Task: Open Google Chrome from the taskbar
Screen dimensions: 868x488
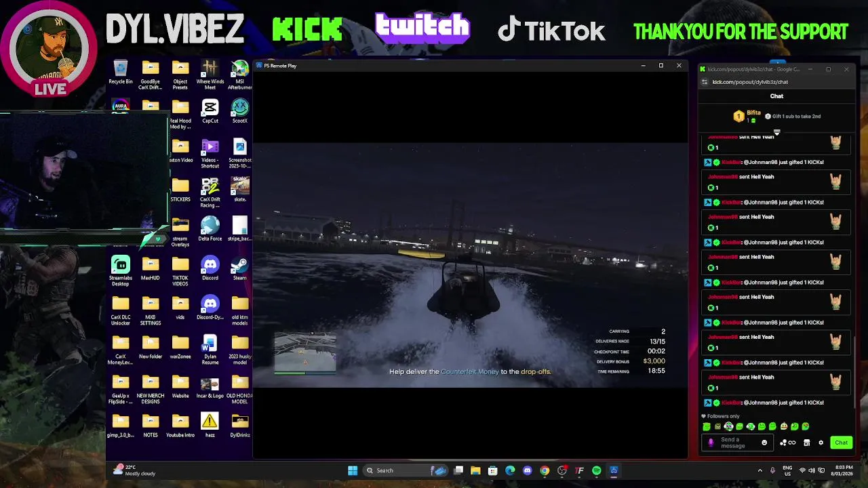Action: coord(545,470)
